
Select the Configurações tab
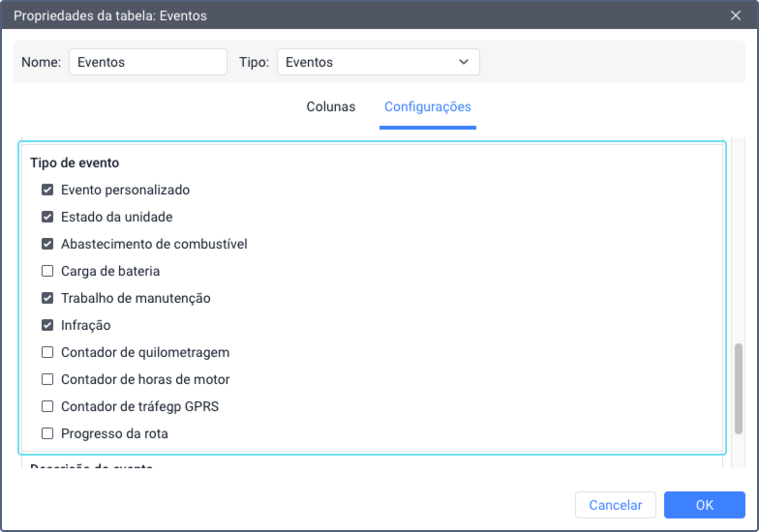coord(427,107)
